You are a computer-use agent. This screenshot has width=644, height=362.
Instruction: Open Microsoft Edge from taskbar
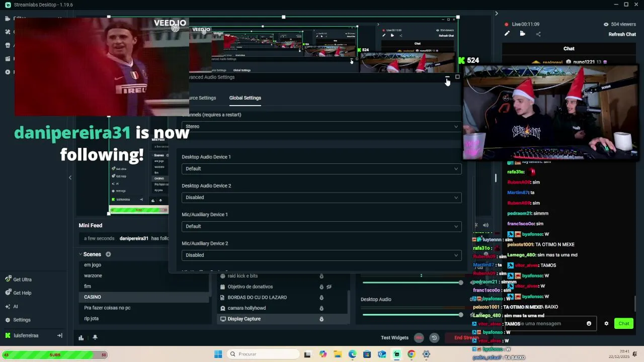click(x=352, y=354)
